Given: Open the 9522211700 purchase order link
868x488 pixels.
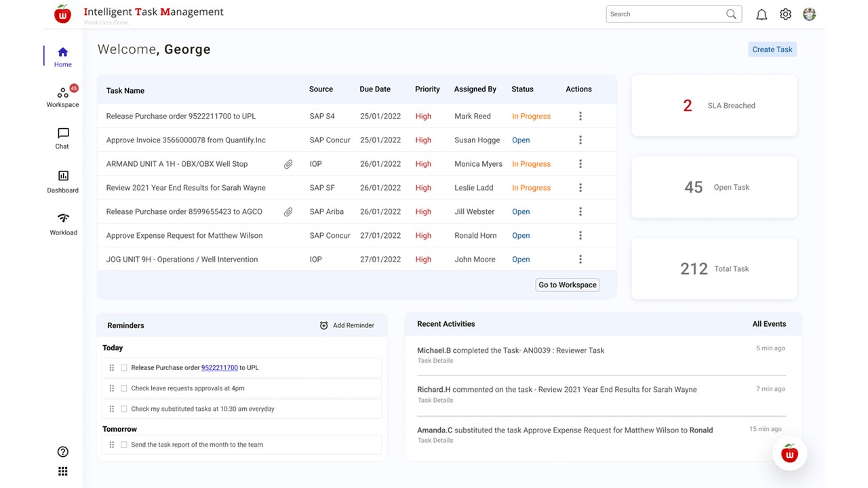Looking at the screenshot, I should point(219,368).
